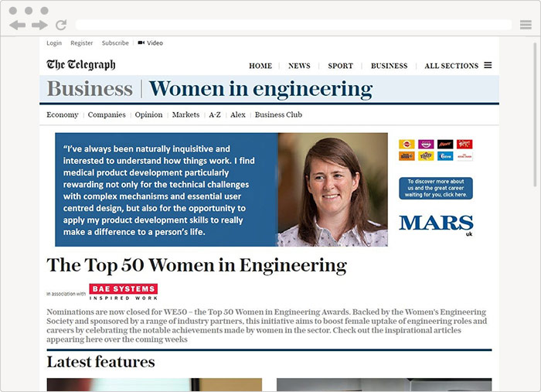
Task: Click the orange brand logo in bottom row
Action: tap(407, 156)
